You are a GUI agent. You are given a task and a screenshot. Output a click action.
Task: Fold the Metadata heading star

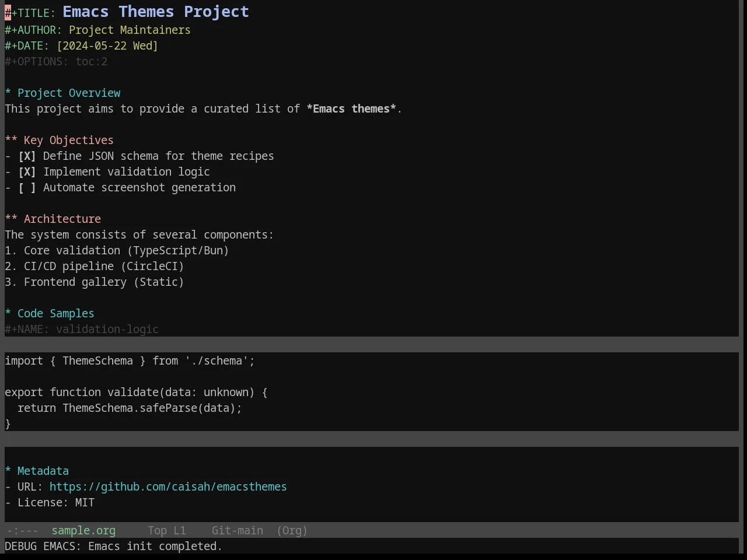coord(8,471)
